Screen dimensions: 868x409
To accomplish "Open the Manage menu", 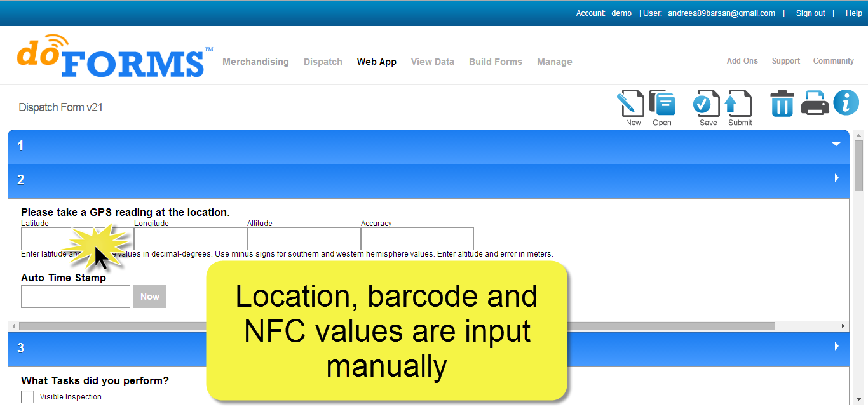I will (555, 62).
